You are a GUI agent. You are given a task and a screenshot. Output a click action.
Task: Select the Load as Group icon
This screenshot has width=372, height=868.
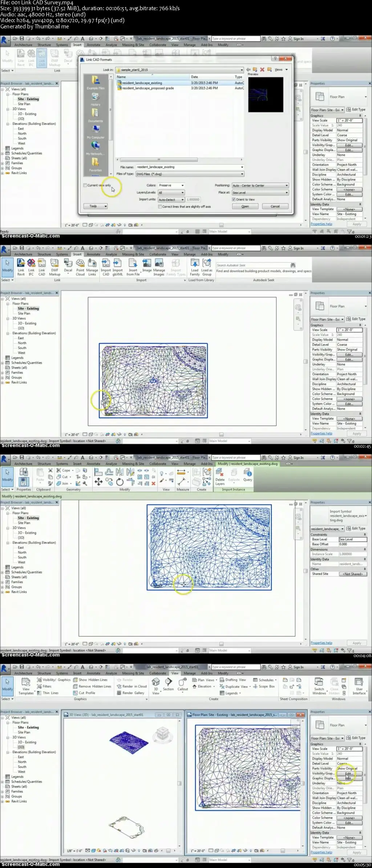pyautogui.click(x=207, y=267)
